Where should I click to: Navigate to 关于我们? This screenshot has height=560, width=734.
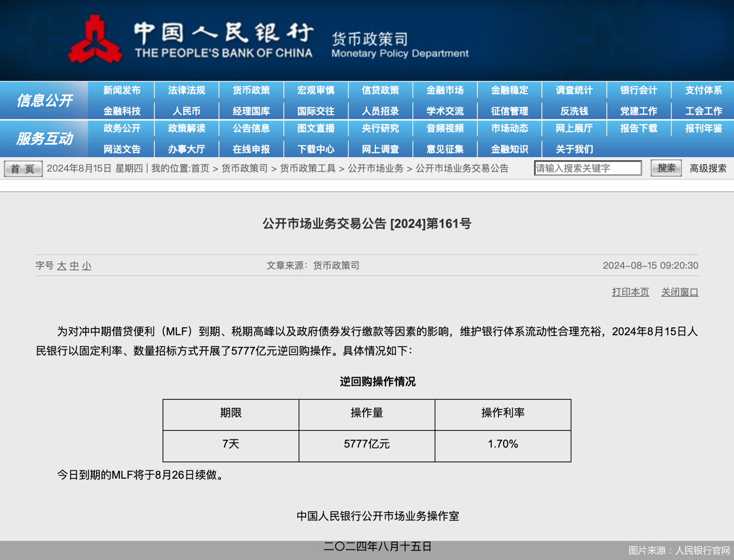pyautogui.click(x=574, y=149)
